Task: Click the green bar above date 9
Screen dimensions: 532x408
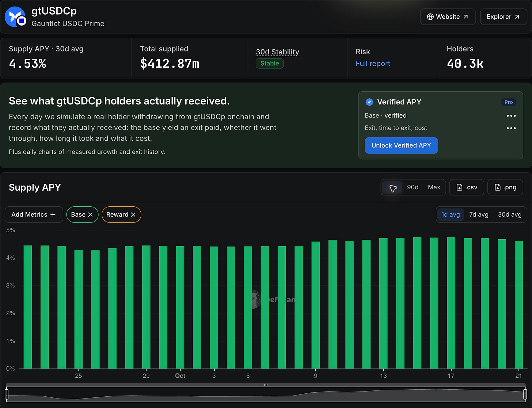Action: coord(316,305)
